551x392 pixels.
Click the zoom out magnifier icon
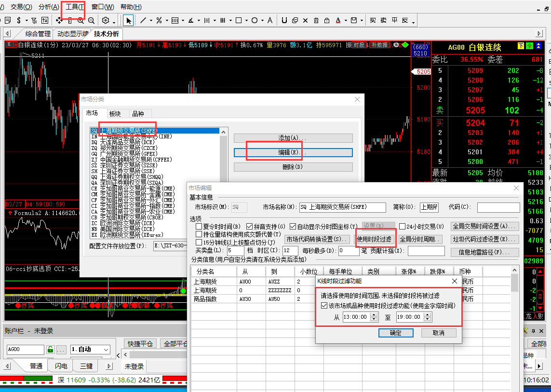pyautogui.click(x=92, y=20)
